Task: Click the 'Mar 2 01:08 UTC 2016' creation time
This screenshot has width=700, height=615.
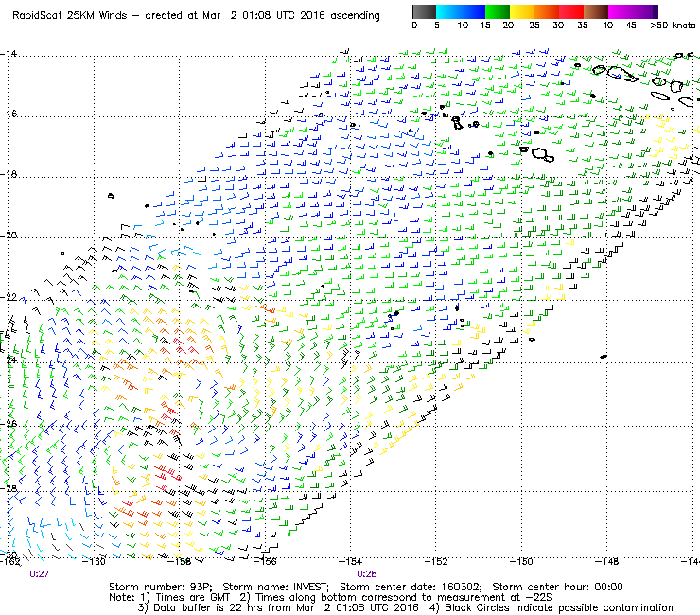Action: tap(265, 16)
